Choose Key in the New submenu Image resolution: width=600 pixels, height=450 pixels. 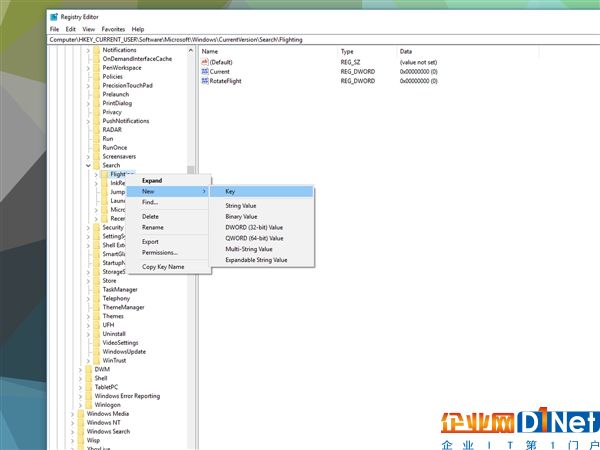[262, 192]
